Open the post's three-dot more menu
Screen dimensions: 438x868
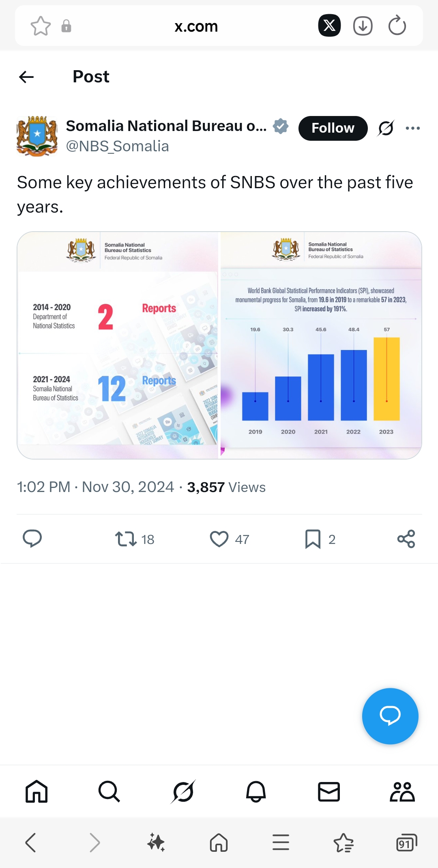coord(413,128)
